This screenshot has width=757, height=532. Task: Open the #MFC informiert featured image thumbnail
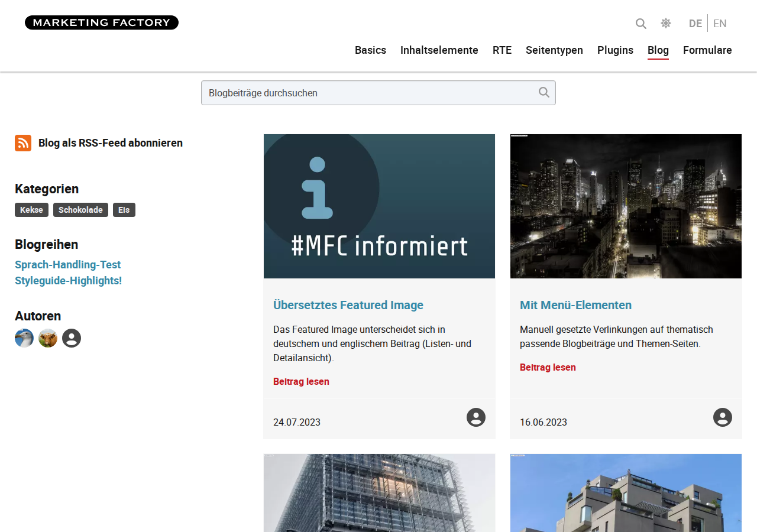[379, 206]
